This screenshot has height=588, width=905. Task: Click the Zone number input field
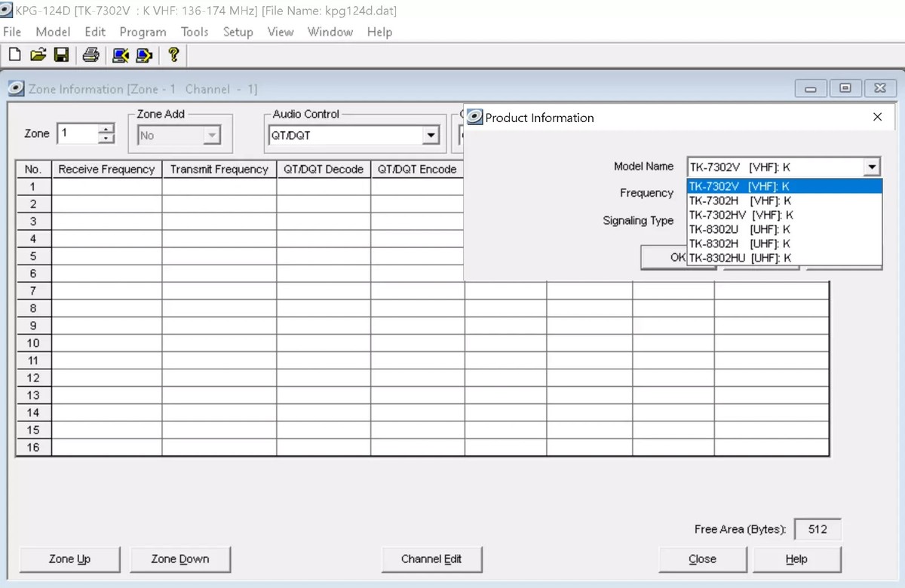pyautogui.click(x=78, y=133)
